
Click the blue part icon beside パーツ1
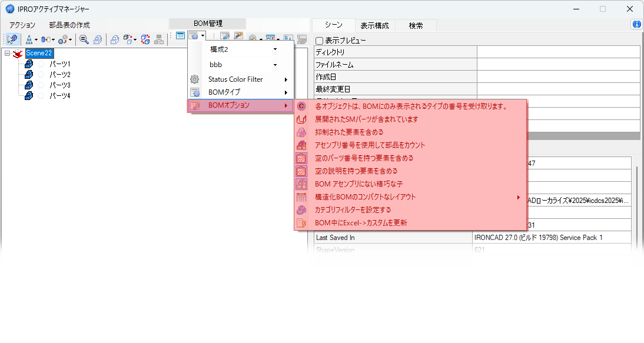pos(28,64)
